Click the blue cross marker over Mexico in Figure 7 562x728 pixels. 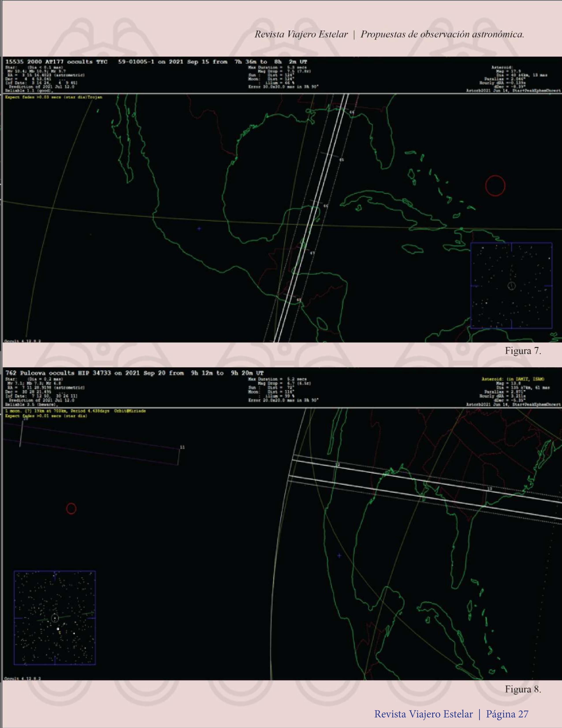(199, 229)
